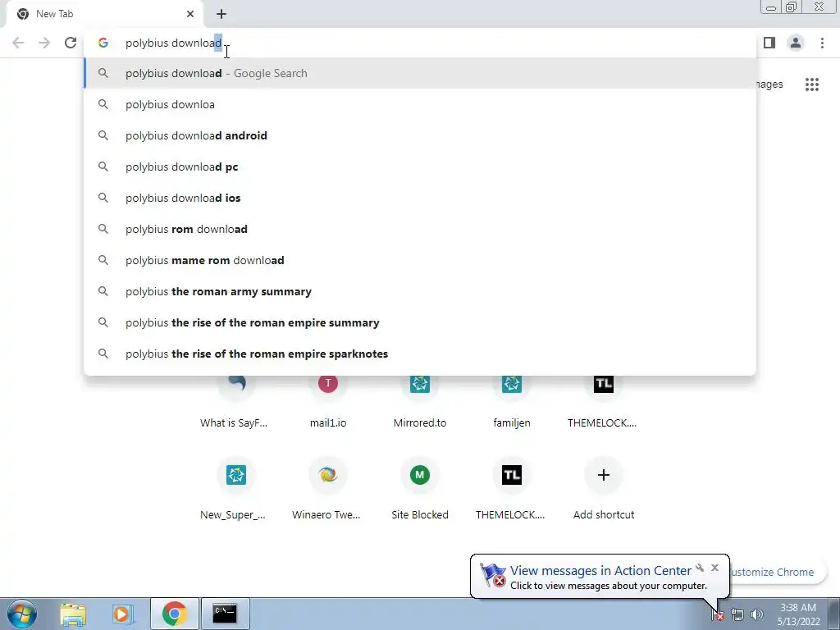
Task: Click the network tray icon
Action: pos(737,615)
